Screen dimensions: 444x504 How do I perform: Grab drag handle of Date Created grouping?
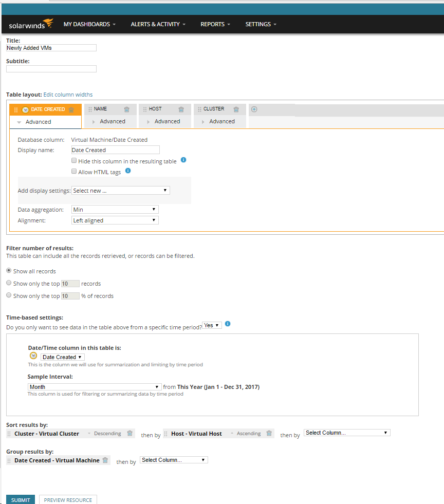(x=9, y=461)
